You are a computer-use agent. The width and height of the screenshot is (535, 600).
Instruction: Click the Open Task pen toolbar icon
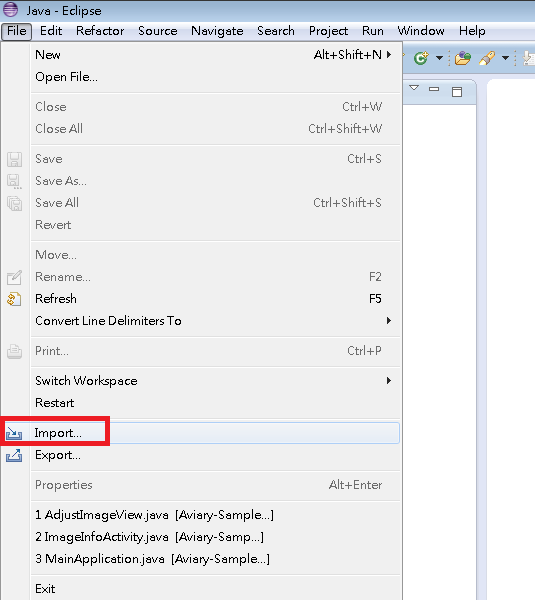(x=487, y=58)
